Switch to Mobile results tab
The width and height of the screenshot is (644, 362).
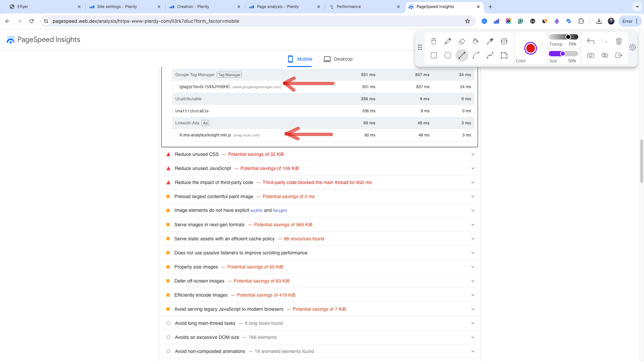click(x=300, y=59)
